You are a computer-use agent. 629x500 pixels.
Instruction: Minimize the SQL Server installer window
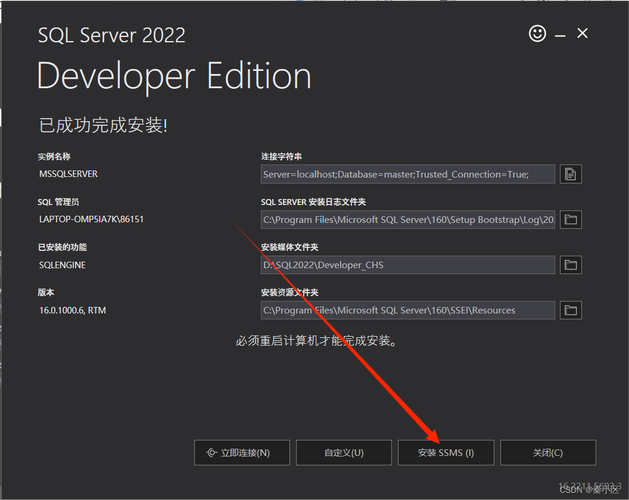[560, 34]
